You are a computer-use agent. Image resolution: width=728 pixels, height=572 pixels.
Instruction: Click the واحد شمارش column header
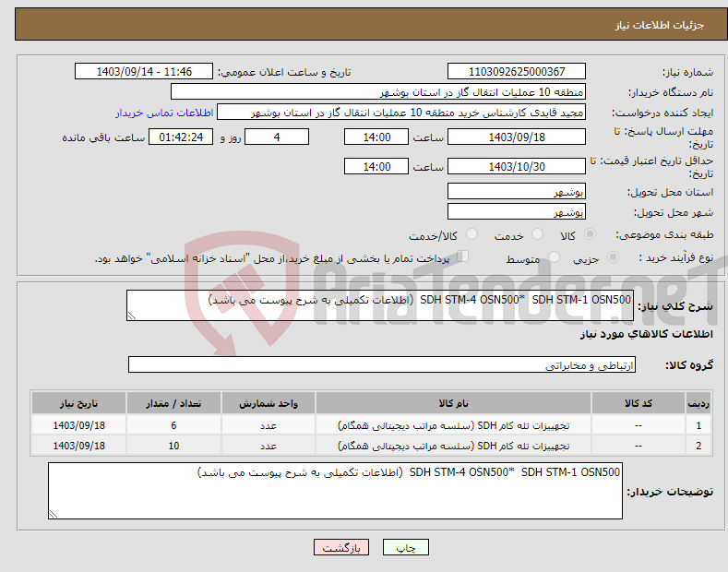click(x=269, y=403)
